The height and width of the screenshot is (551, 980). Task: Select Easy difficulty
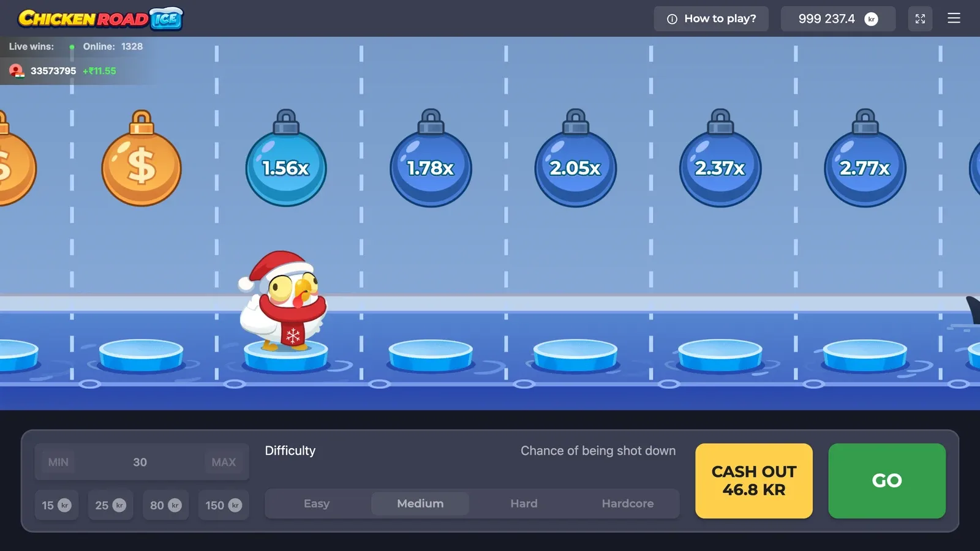[317, 504]
